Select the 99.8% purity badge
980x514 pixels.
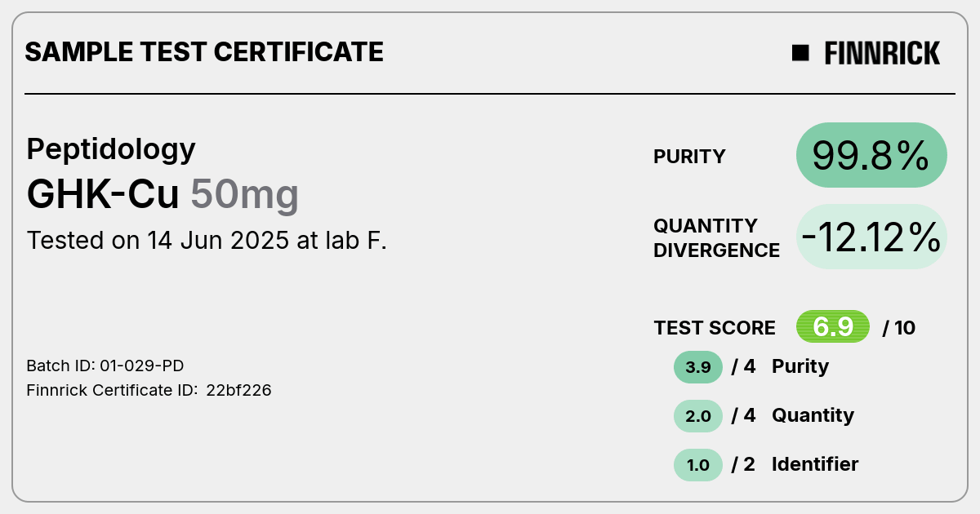click(x=871, y=155)
